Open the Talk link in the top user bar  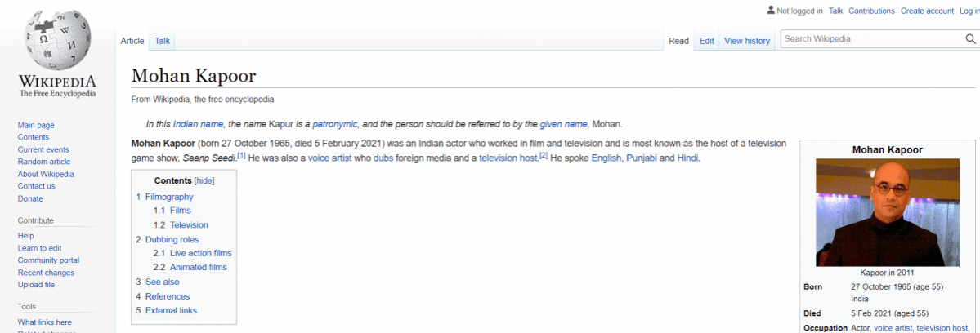point(835,11)
